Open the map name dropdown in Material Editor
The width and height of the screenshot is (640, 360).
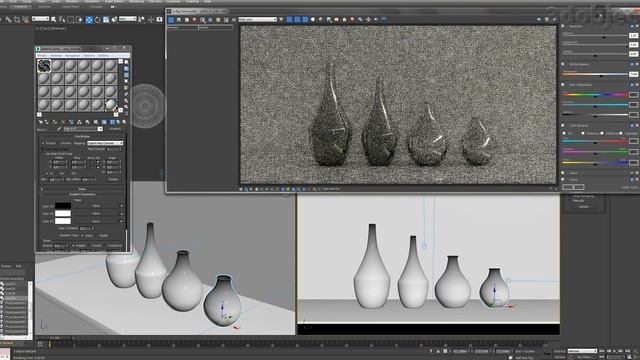(83, 129)
